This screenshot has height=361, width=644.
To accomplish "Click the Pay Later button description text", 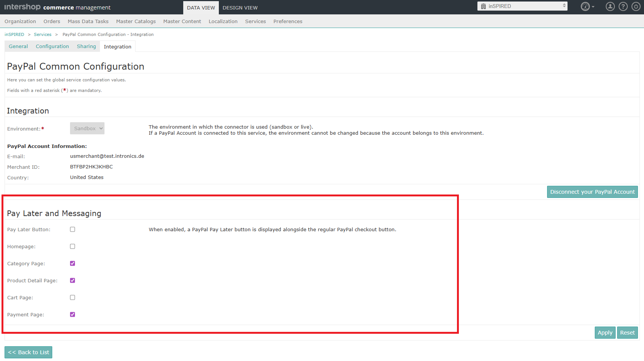I will pos(273,229).
